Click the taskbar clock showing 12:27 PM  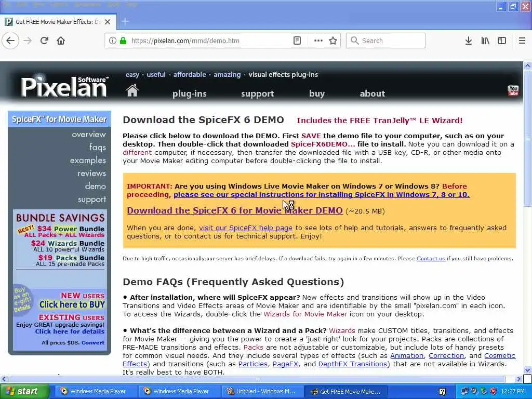pyautogui.click(x=513, y=391)
